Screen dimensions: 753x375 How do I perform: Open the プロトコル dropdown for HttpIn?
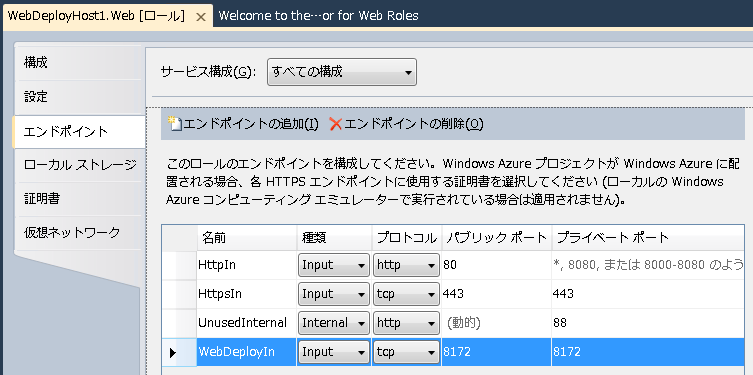[406, 265]
